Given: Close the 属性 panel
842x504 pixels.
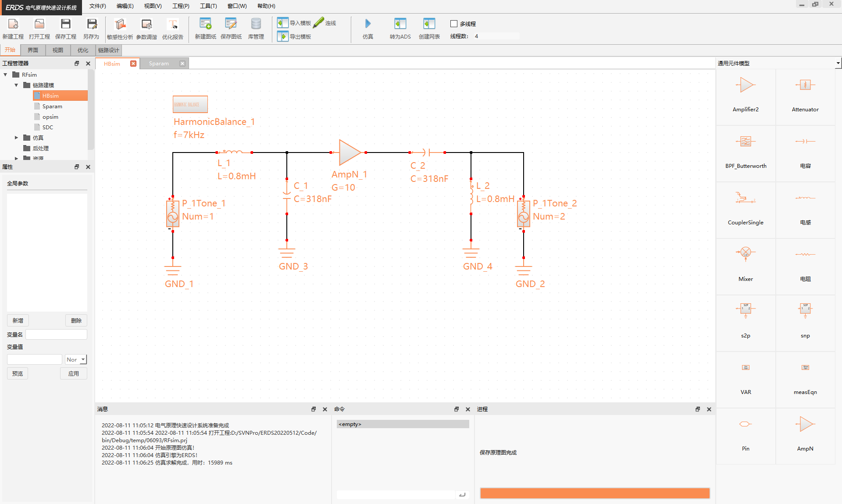Looking at the screenshot, I should click(88, 167).
